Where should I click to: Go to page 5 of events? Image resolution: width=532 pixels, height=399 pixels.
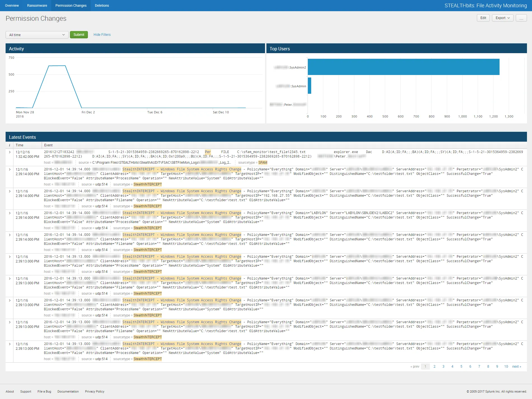[461, 367]
